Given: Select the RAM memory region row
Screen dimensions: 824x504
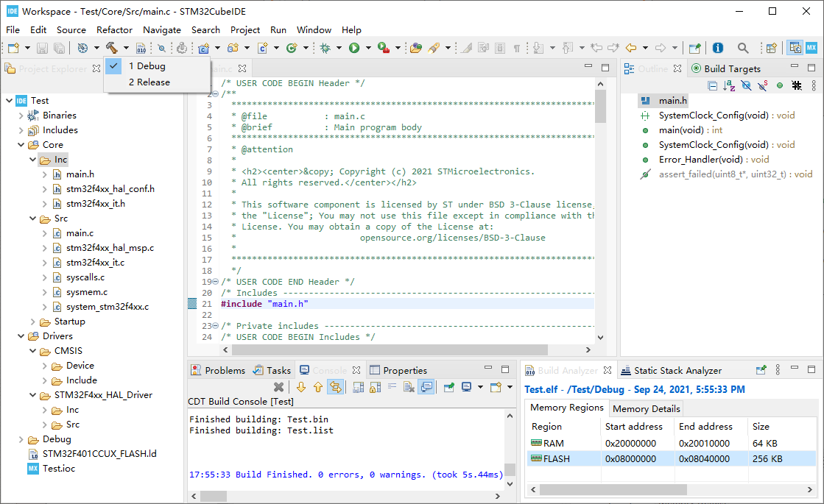Looking at the screenshot, I should click(x=672, y=443).
